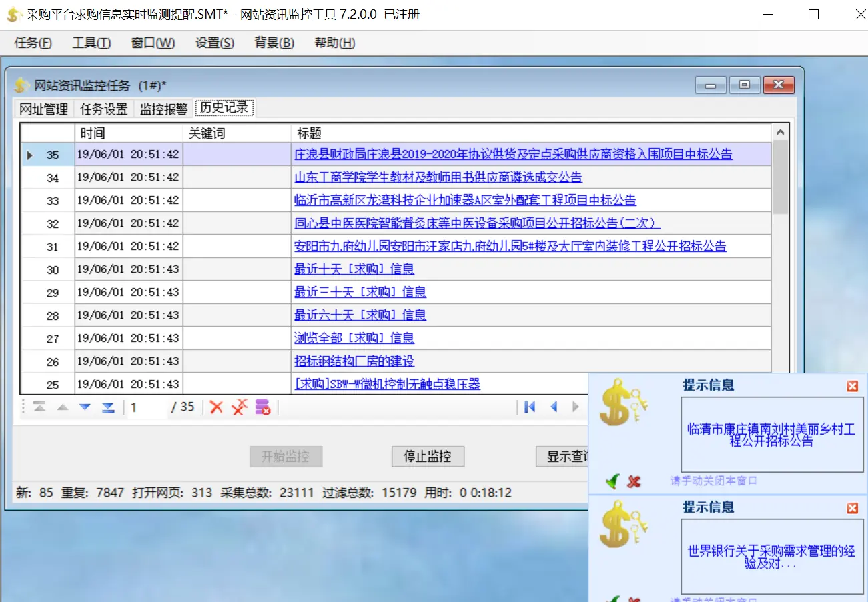Click the history table vertical scrollbar thumb
868x602 pixels.
click(x=780, y=177)
